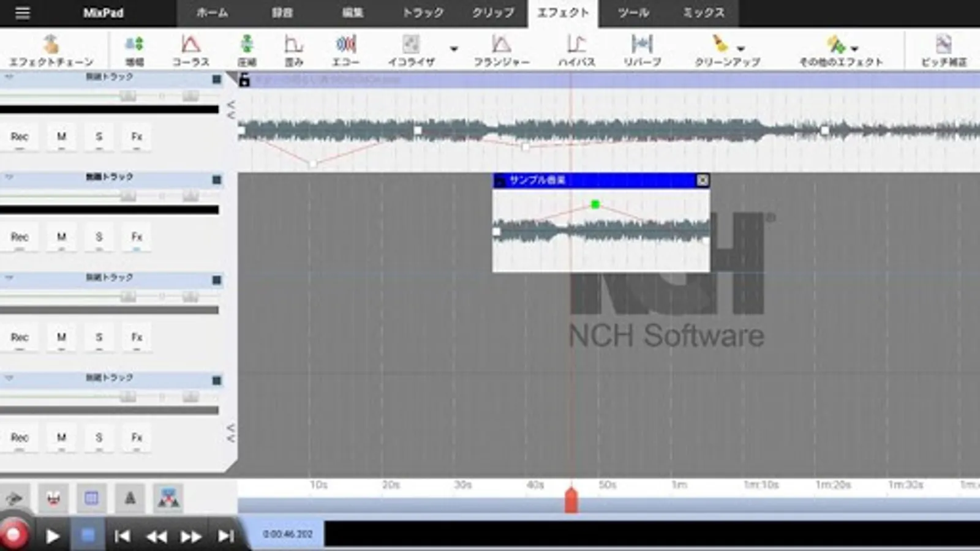Open the hamburger menu beside MixPad

click(22, 13)
